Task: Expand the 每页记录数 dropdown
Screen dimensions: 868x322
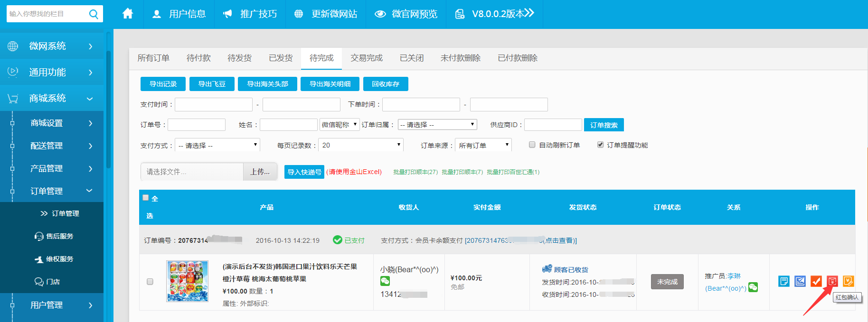Action: pyautogui.click(x=360, y=145)
